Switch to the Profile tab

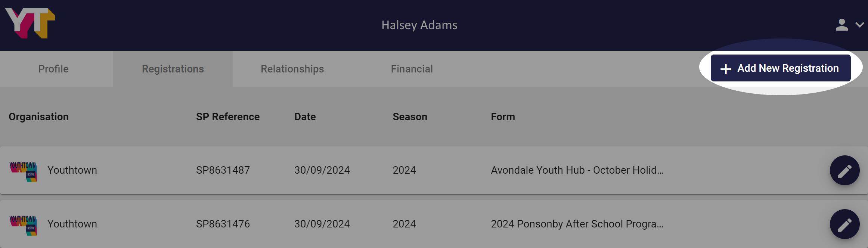click(53, 69)
